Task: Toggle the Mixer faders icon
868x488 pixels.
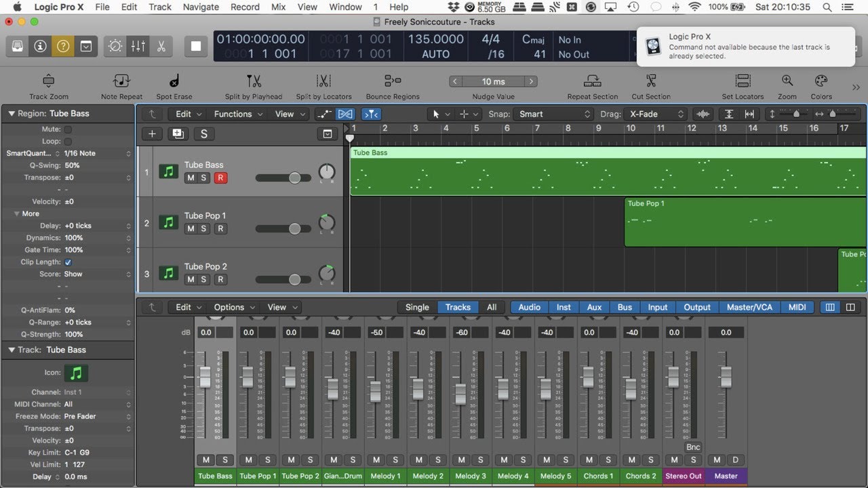Action: pos(138,46)
